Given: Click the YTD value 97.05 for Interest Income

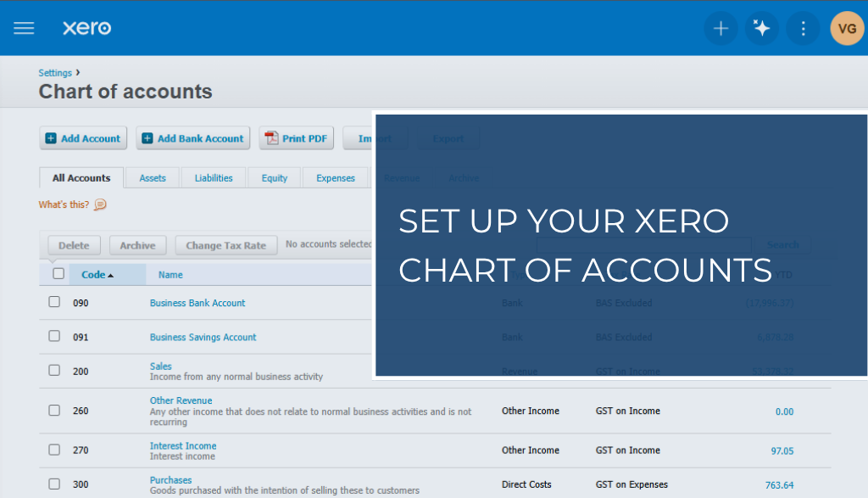Looking at the screenshot, I should pyautogui.click(x=783, y=450).
